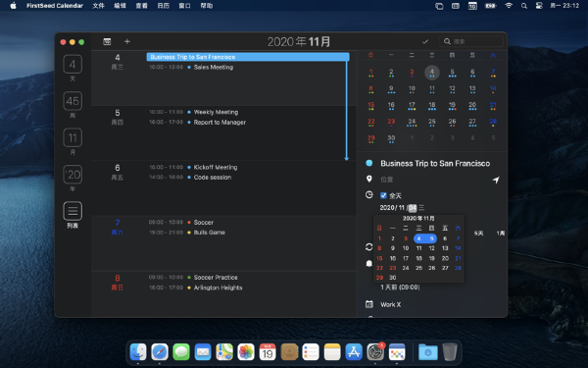Select day 4 in mini month calendar
This screenshot has width=588, height=368.
point(431,73)
